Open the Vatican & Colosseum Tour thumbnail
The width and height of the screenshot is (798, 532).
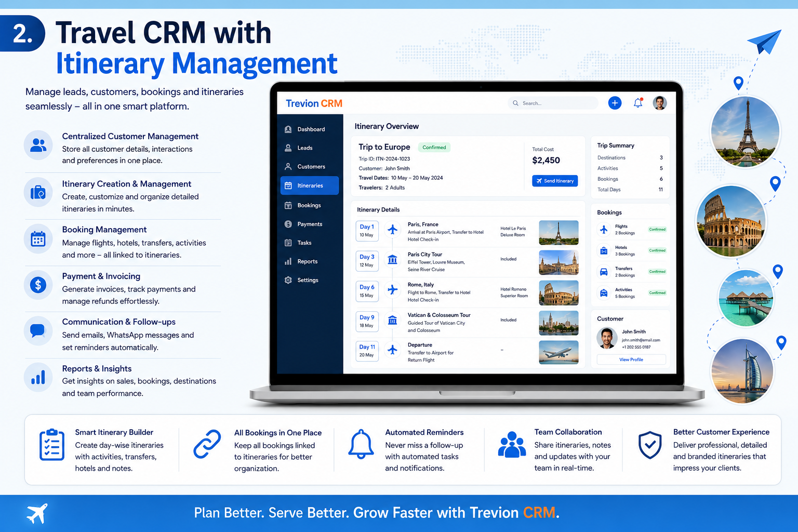pyautogui.click(x=558, y=323)
